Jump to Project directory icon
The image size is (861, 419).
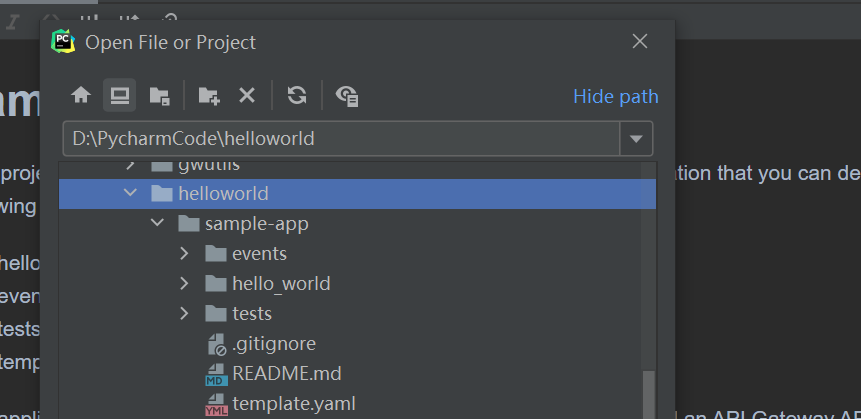click(x=159, y=96)
